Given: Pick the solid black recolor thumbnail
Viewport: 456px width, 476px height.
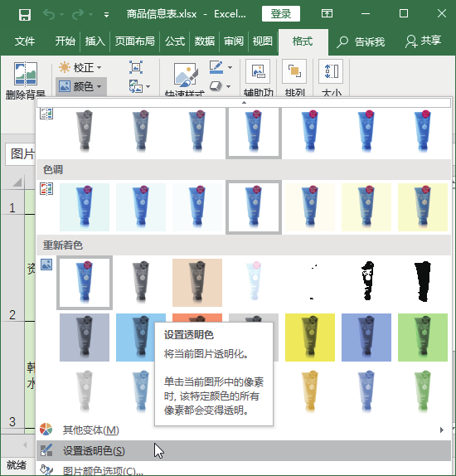Looking at the screenshot, I should click(423, 282).
